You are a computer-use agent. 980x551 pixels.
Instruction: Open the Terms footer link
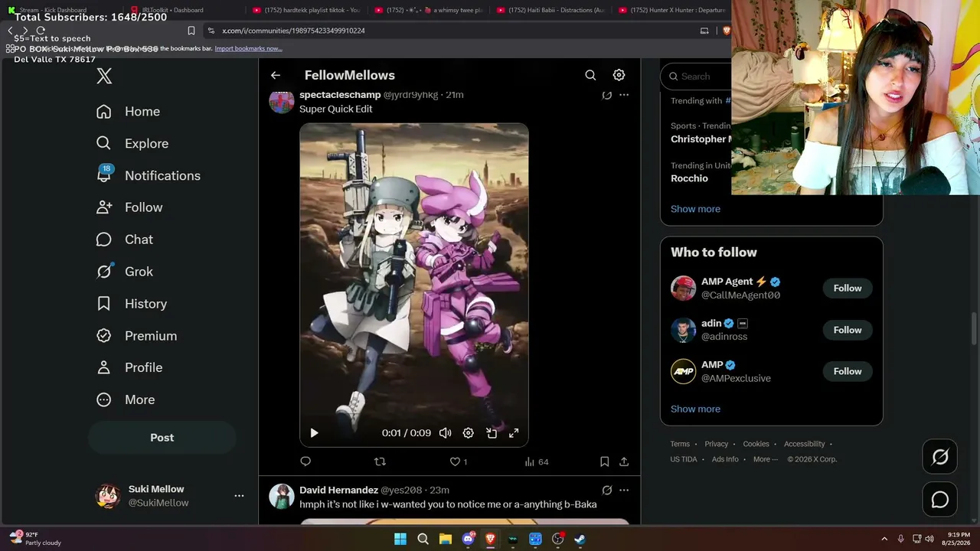tap(680, 444)
